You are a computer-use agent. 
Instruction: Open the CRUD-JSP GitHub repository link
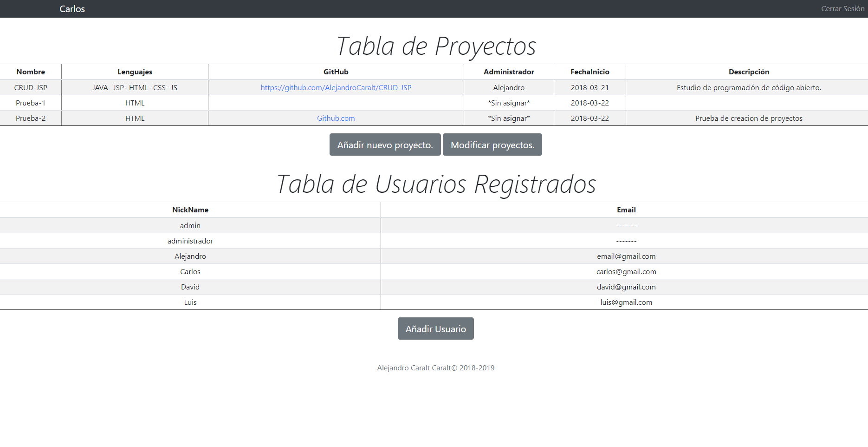point(336,87)
